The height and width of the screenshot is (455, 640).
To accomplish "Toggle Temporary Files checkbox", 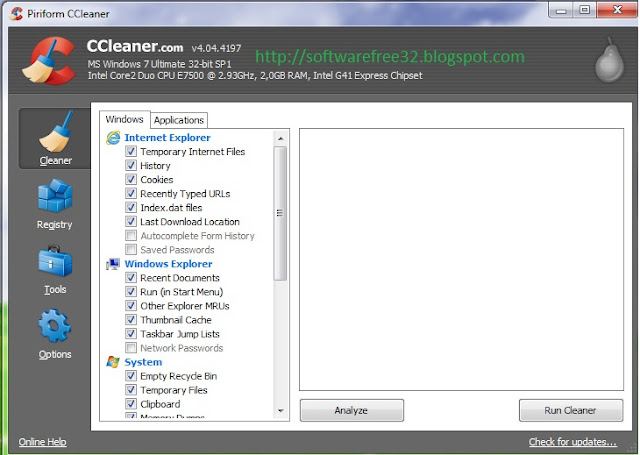I will tap(131, 390).
